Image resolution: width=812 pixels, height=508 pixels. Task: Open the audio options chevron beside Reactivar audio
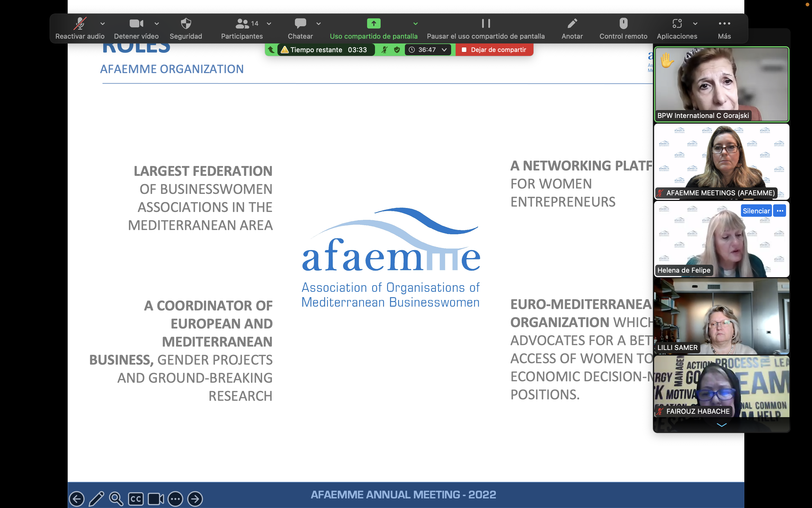(103, 23)
